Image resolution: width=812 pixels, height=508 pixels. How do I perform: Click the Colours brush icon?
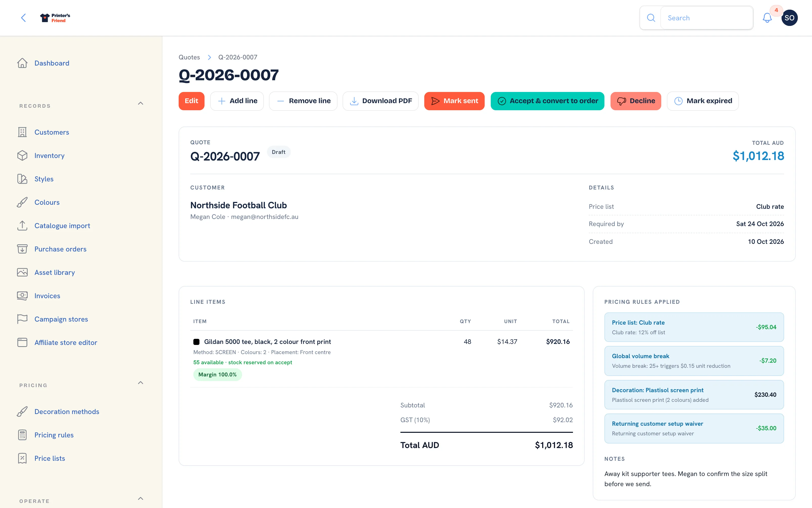(x=23, y=202)
